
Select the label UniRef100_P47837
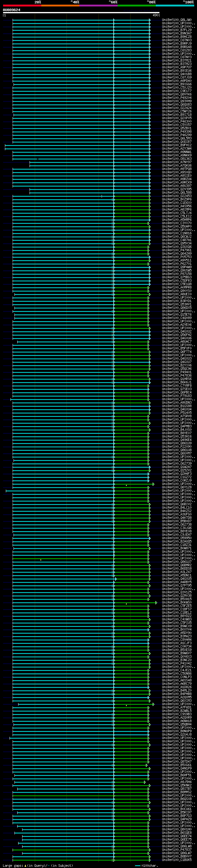pos(176,850)
